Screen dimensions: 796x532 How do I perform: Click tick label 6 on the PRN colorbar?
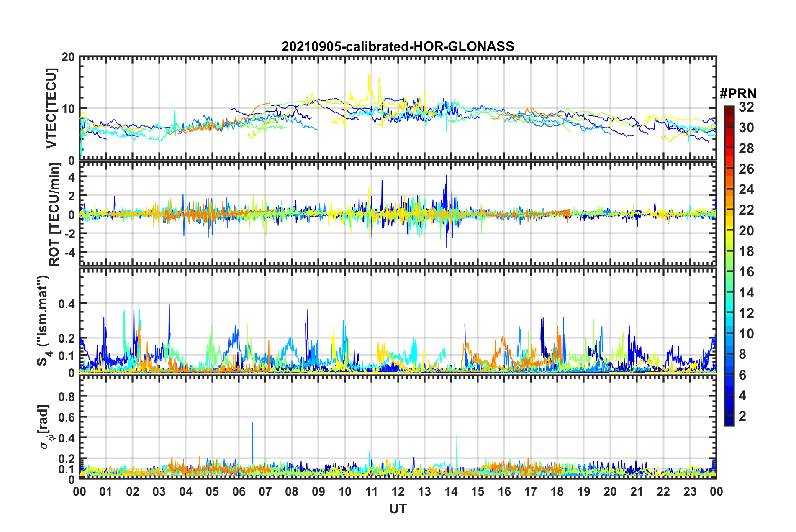click(742, 375)
